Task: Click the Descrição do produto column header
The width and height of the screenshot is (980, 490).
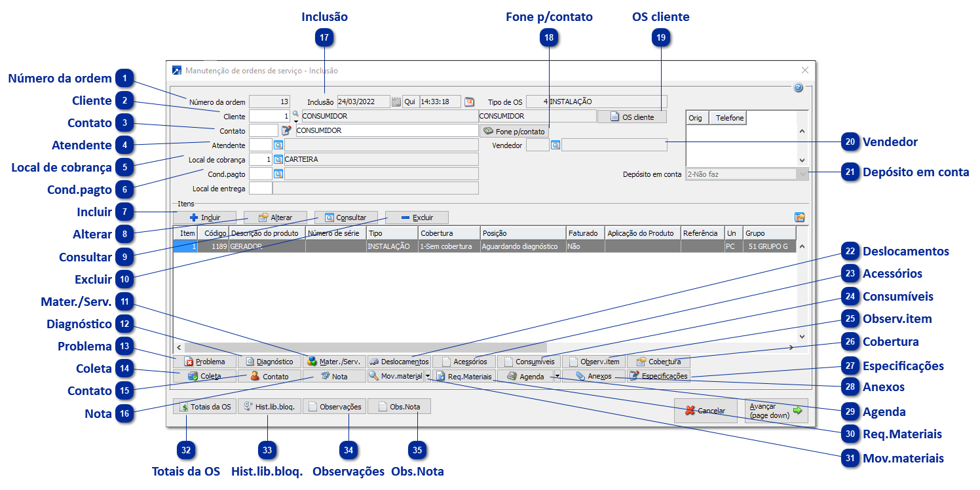Action: click(267, 233)
